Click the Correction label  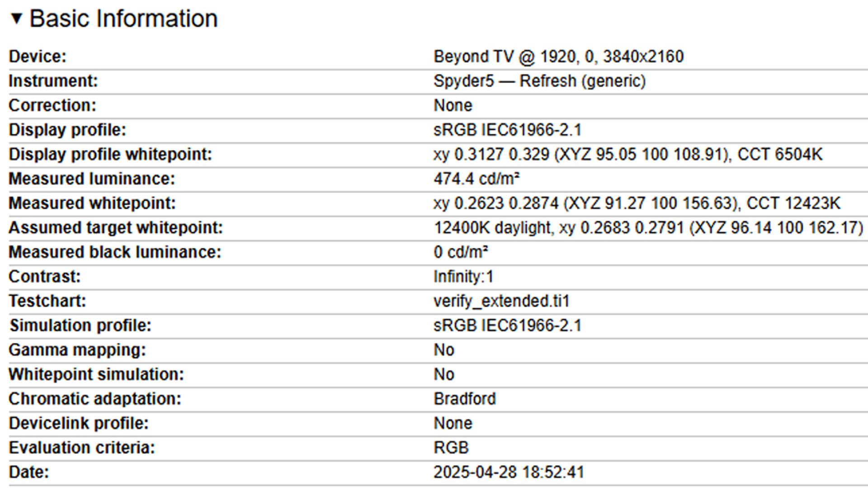click(52, 105)
